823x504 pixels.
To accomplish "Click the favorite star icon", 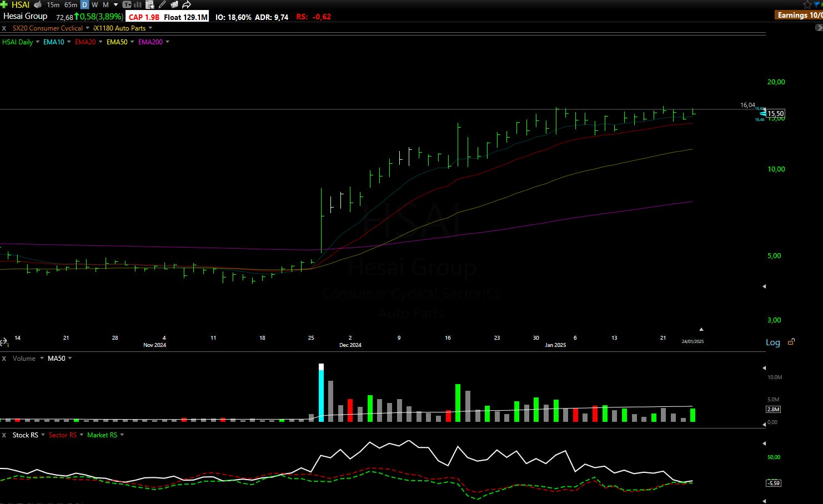I will [x=807, y=4].
